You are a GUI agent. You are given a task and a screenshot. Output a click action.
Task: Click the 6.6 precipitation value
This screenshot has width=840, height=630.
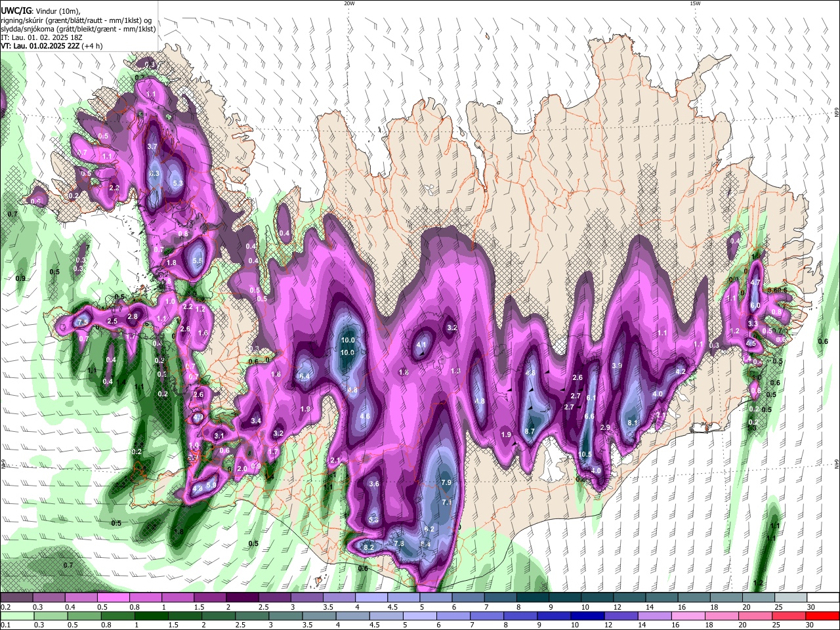(x=589, y=416)
